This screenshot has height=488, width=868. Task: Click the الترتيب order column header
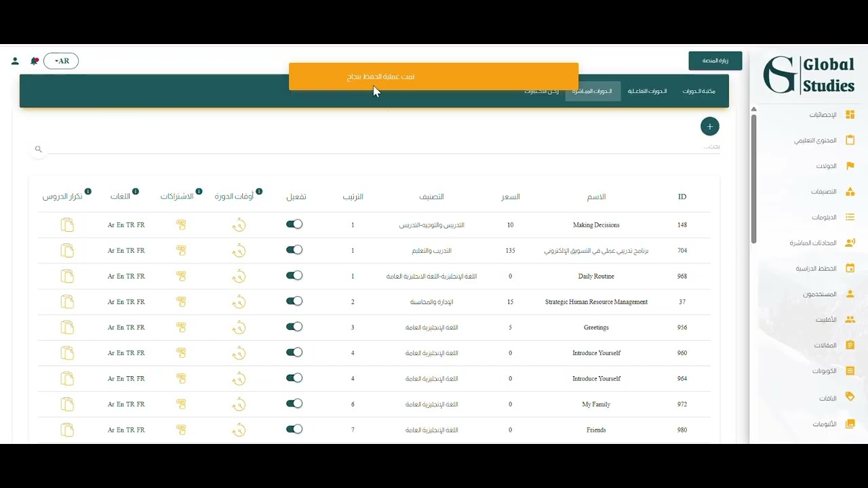point(353,197)
